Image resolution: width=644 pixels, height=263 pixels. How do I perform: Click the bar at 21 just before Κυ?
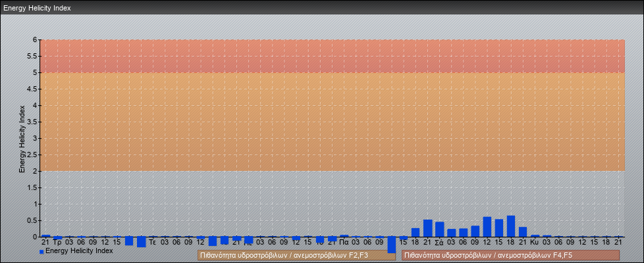tap(523, 232)
